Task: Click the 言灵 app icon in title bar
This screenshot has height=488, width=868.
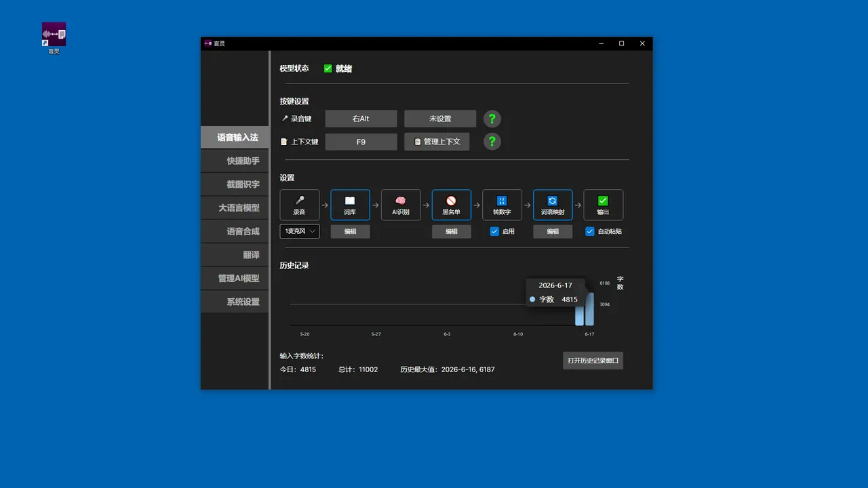Action: click(208, 43)
